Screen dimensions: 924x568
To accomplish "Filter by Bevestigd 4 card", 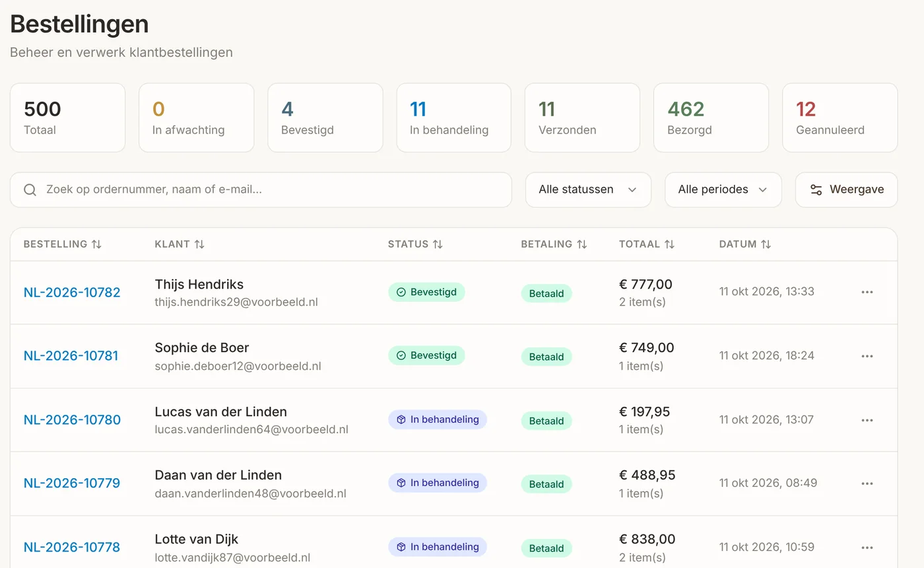I will (325, 118).
